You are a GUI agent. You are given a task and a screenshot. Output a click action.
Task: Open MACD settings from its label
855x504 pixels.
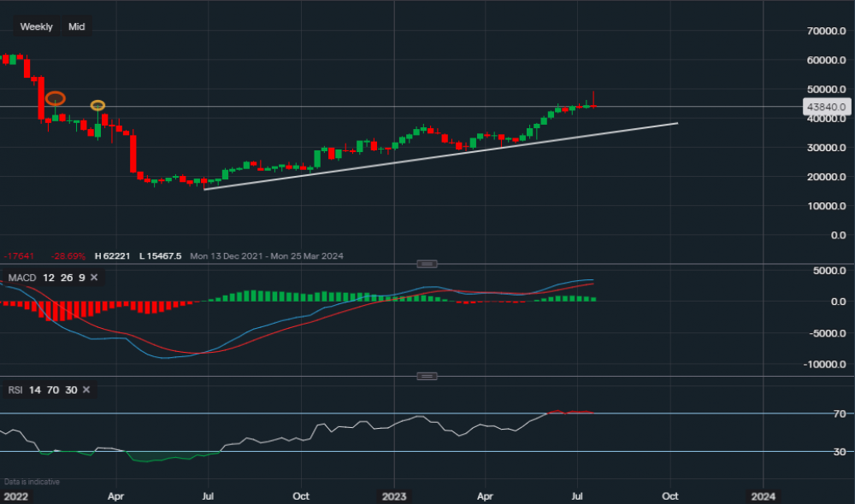[21, 278]
